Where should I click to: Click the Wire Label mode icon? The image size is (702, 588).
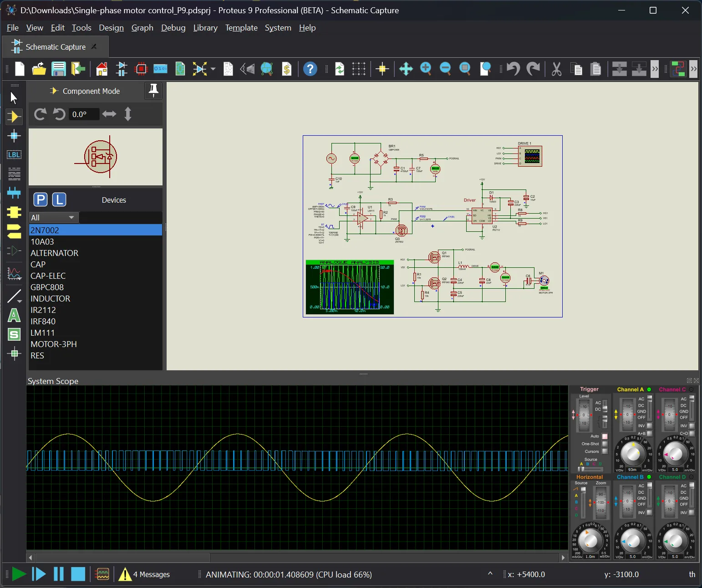(x=14, y=155)
